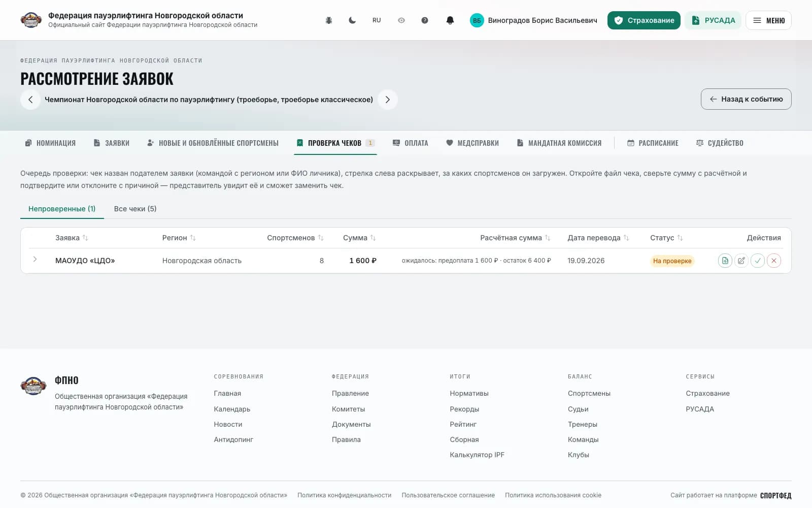Viewport: 812px width, 508px height.
Task: Open Новые и обновлённые спортсмены tab
Action: coord(213,143)
